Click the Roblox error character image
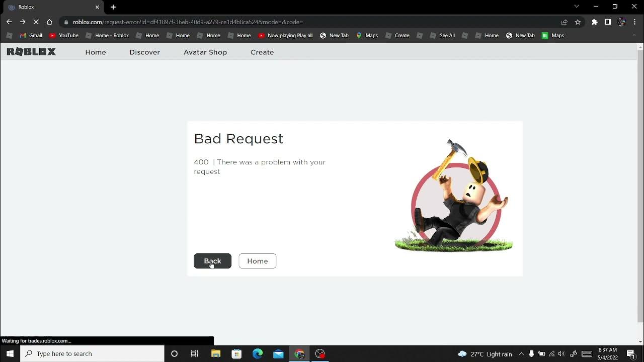 (454, 196)
